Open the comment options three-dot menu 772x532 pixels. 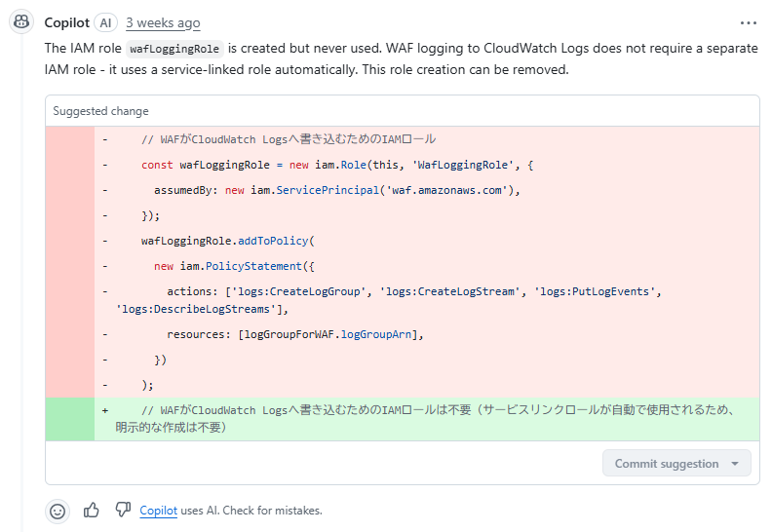748,23
